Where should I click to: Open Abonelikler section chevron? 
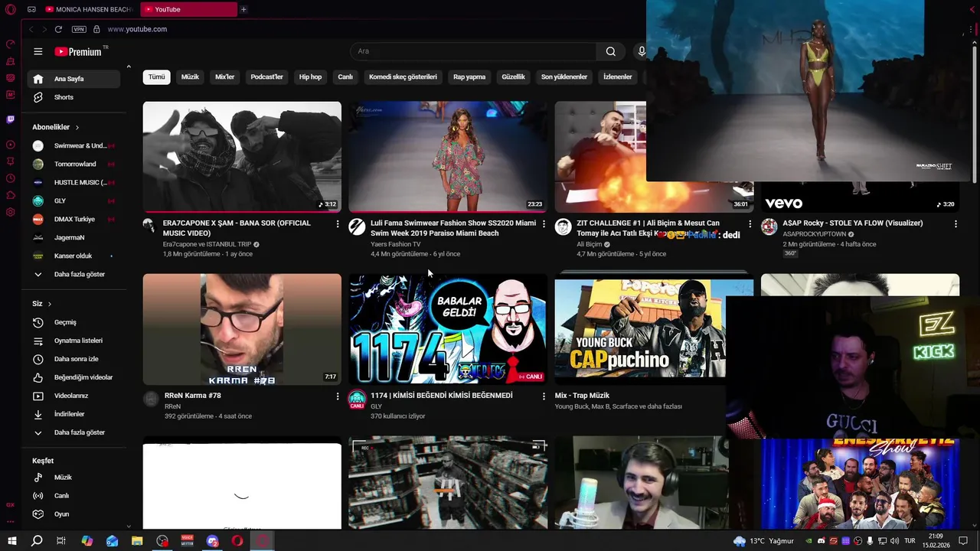pyautogui.click(x=77, y=127)
